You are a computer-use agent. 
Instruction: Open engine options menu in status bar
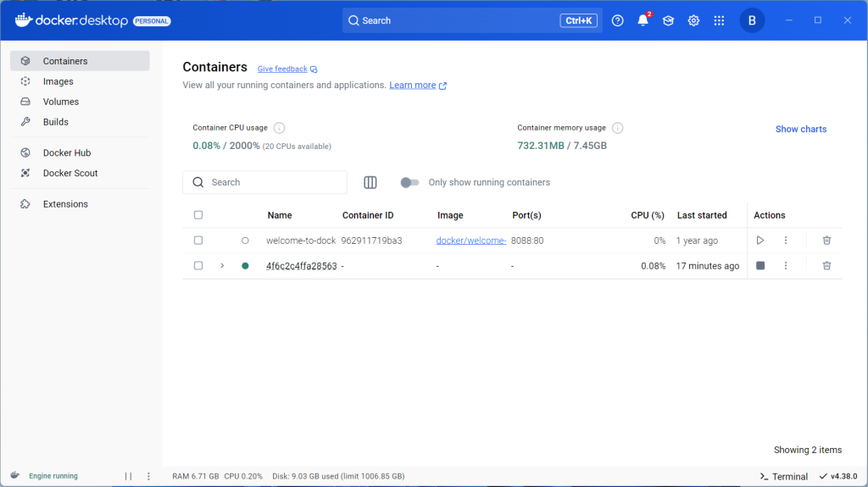click(x=148, y=476)
